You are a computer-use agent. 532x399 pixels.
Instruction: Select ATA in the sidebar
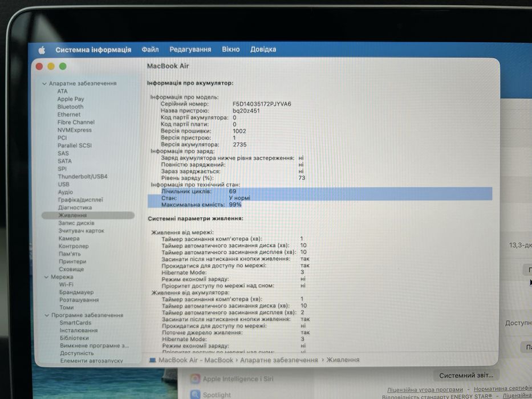(x=62, y=91)
